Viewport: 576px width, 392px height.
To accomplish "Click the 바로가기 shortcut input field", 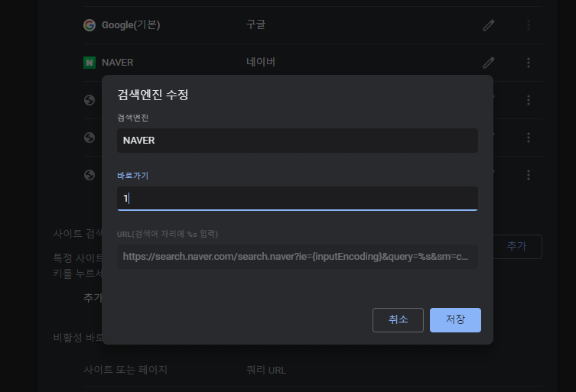I will [298, 199].
